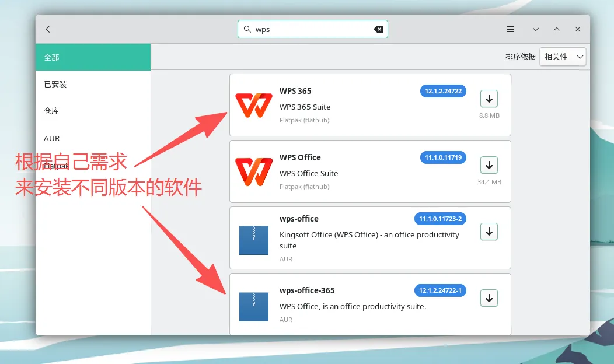The height and width of the screenshot is (364, 614).
Task: Select the Flatpak sidebar category
Action: point(93,166)
